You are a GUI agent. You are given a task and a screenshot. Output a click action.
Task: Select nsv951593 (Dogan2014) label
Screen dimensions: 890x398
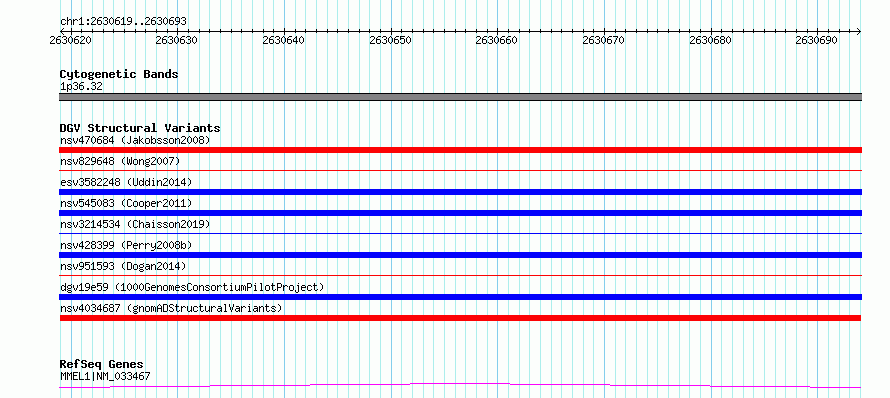[123, 266]
